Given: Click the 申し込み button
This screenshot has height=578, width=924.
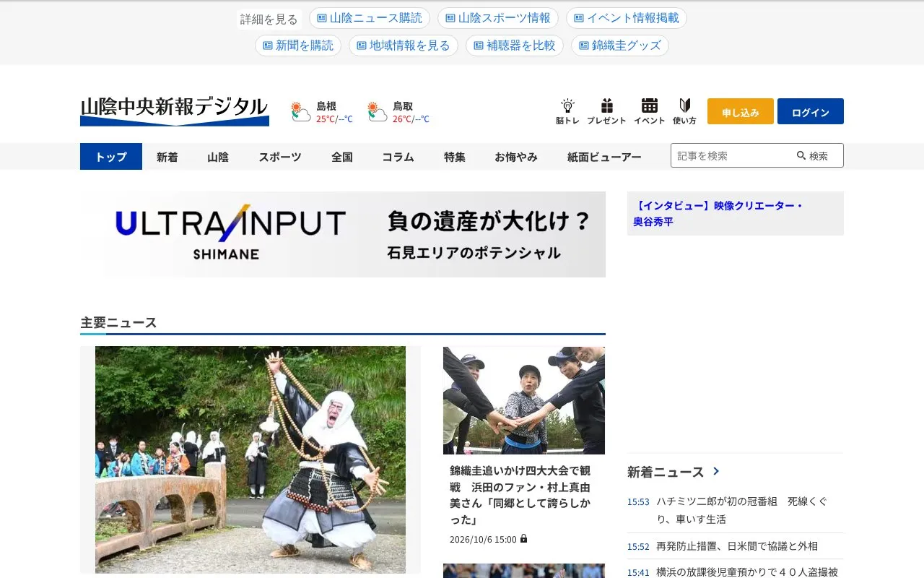Looking at the screenshot, I should pos(741,111).
